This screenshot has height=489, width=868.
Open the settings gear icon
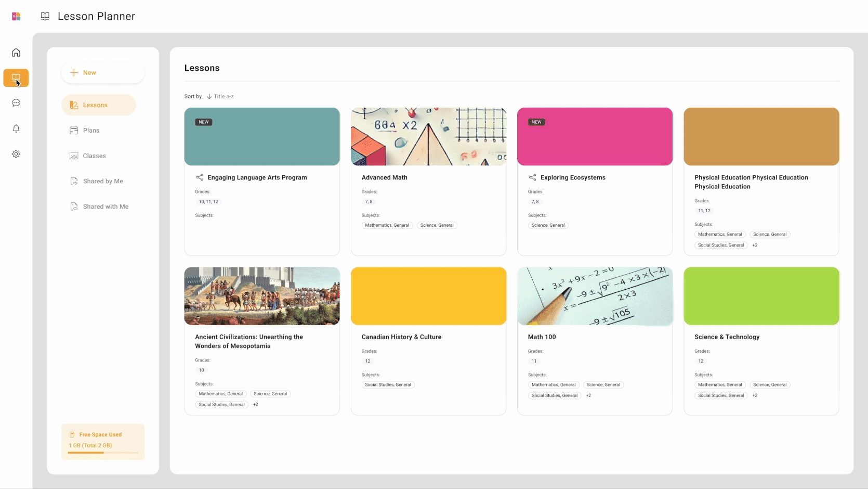(x=16, y=154)
